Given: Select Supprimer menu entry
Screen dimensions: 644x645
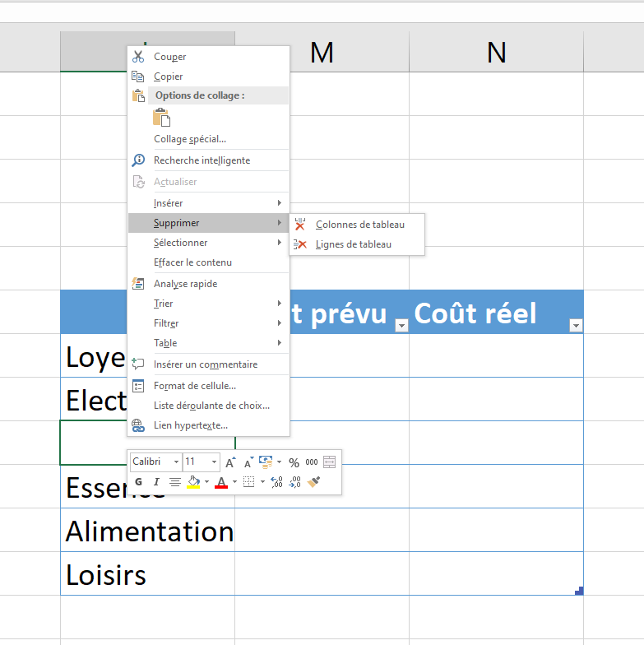Looking at the screenshot, I should point(209,222).
